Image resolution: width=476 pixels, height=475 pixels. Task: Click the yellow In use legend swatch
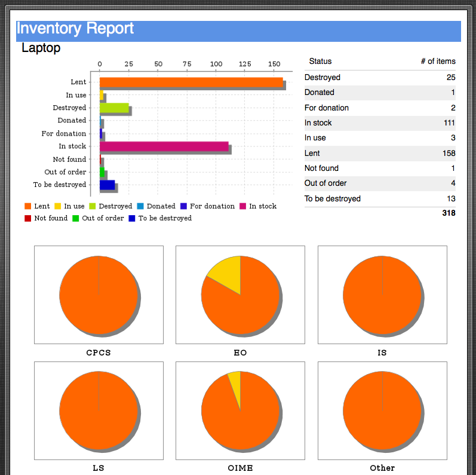pos(57,206)
